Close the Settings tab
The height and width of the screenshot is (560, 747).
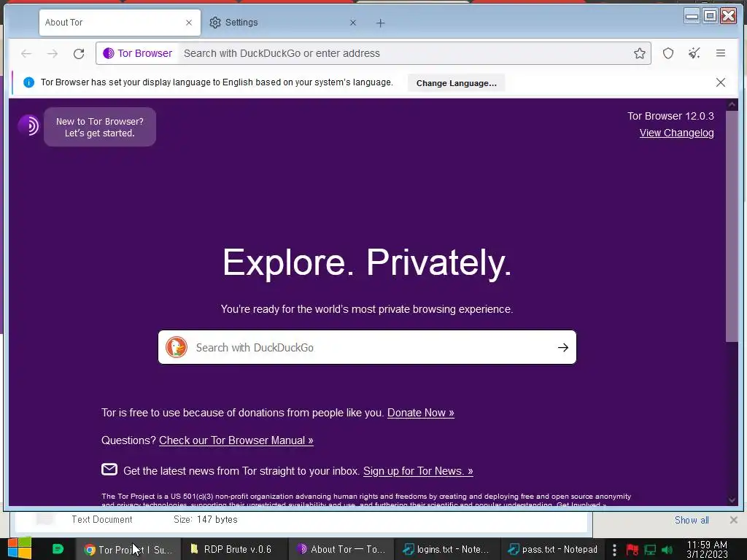pyautogui.click(x=352, y=23)
